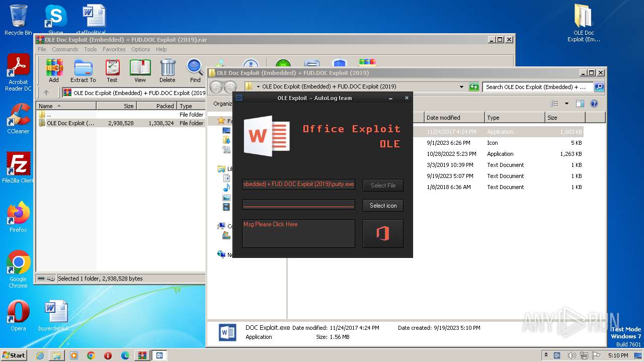Viewport: 644px width, 362px height.
Task: Open Google Chrome desktop shortcut
Action: click(x=18, y=269)
